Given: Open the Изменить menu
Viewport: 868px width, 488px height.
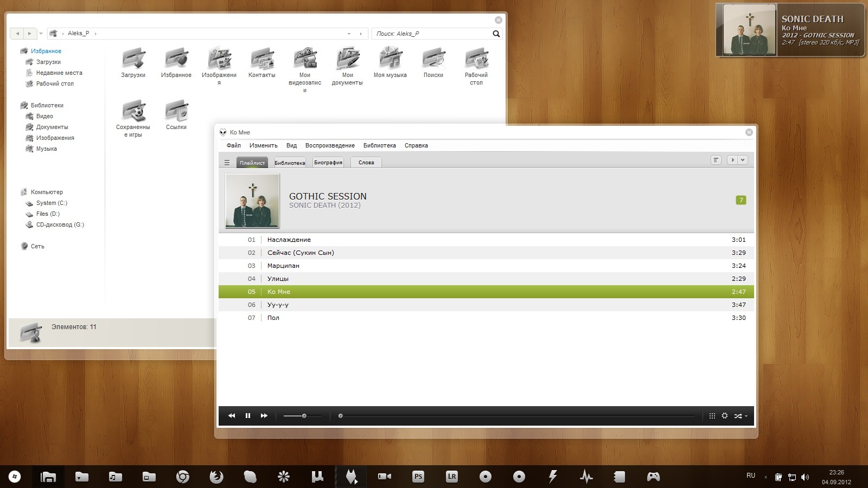Looking at the screenshot, I should pyautogui.click(x=264, y=145).
